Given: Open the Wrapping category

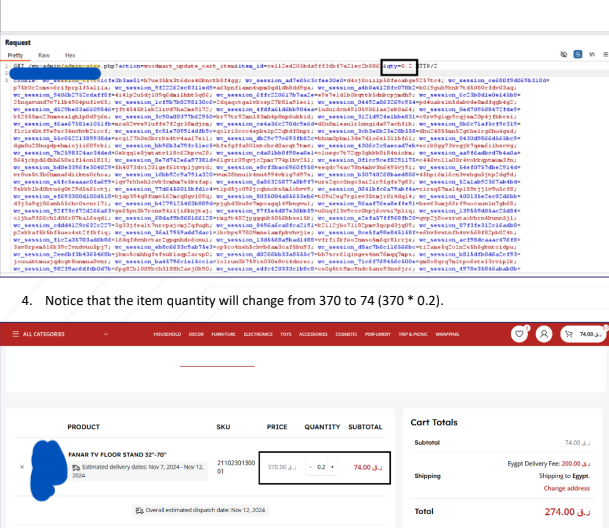Looking at the screenshot, I should pyautogui.click(x=447, y=334).
